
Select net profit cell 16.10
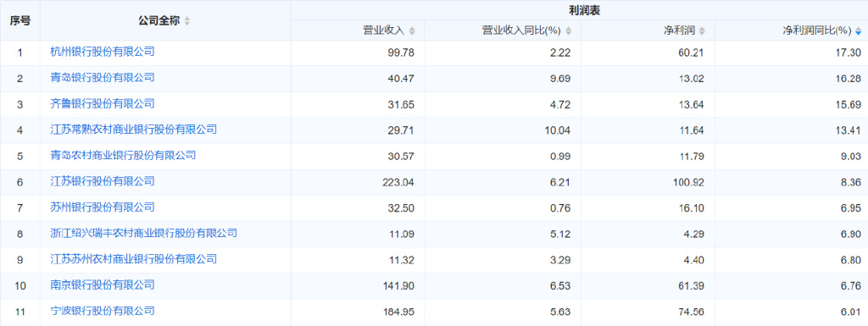click(x=692, y=207)
